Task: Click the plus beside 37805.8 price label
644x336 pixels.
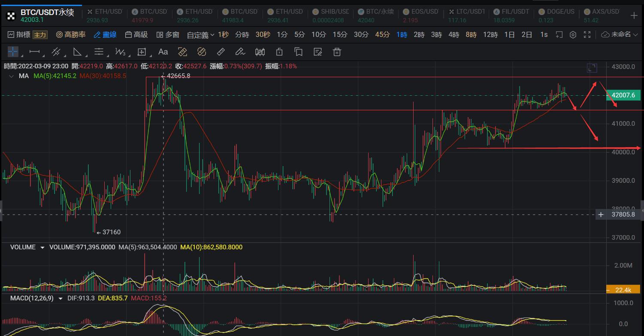Action: tap(601, 214)
